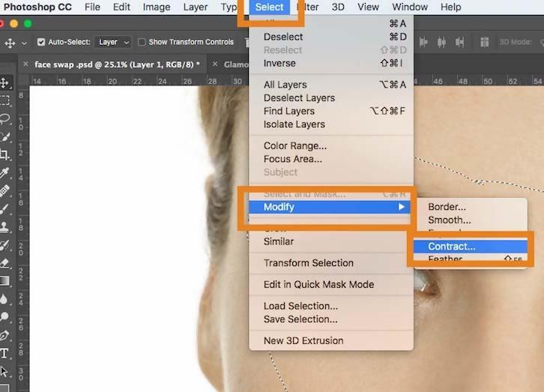Select the Rectangular Marquee tool
This screenshot has width=544, height=392.
point(4,101)
